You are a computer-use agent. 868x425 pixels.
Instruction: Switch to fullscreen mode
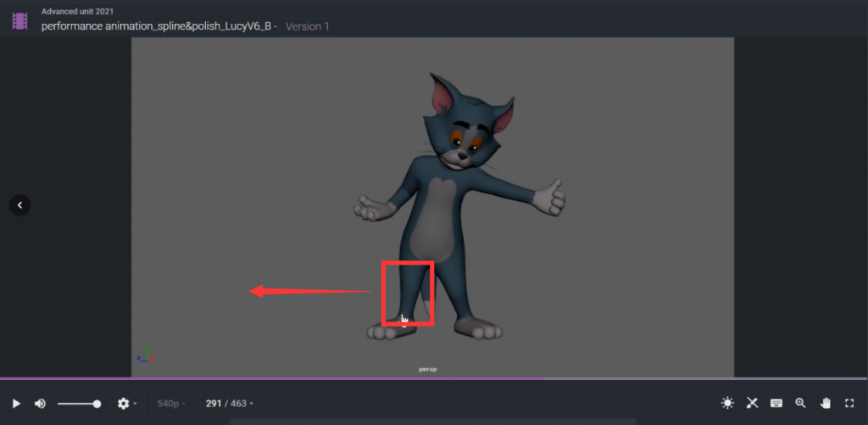pos(849,404)
